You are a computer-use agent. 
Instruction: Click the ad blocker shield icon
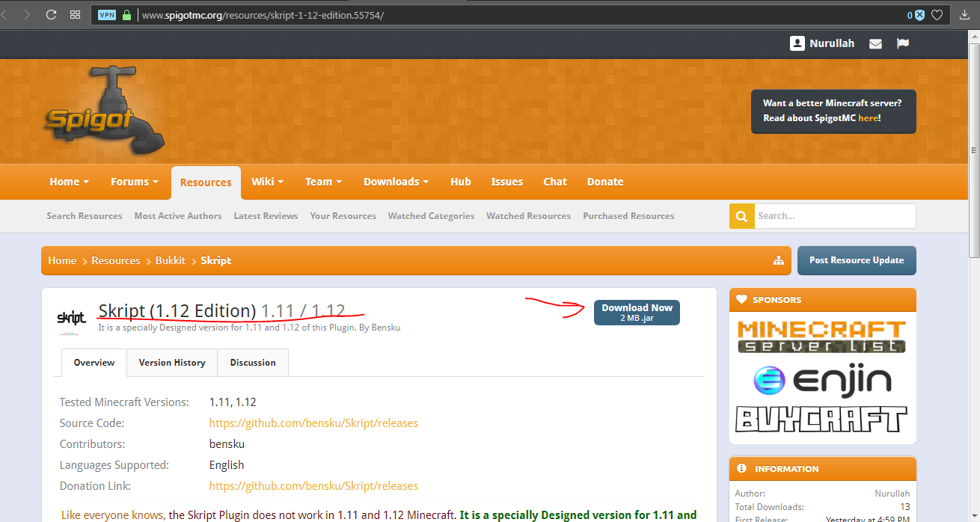pos(919,15)
